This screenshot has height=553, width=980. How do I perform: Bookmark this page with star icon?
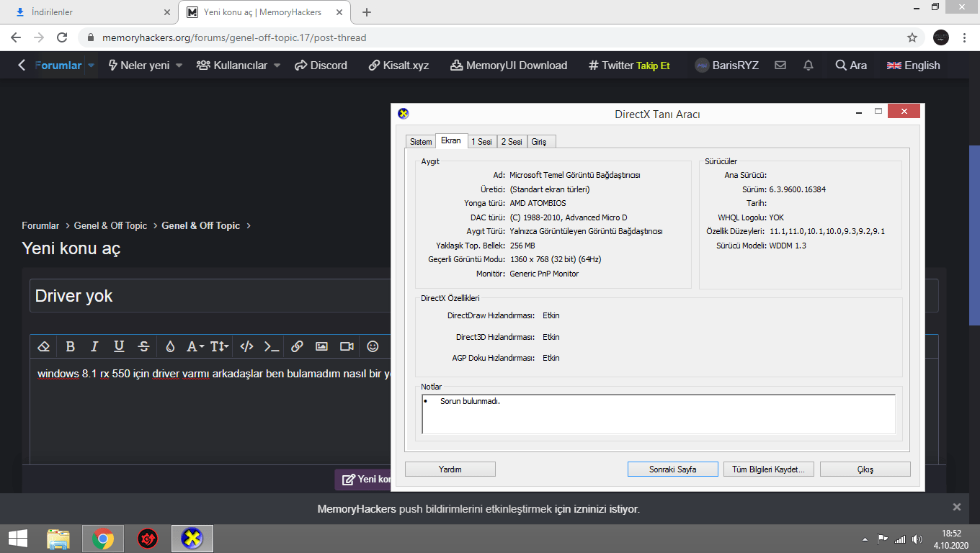912,37
